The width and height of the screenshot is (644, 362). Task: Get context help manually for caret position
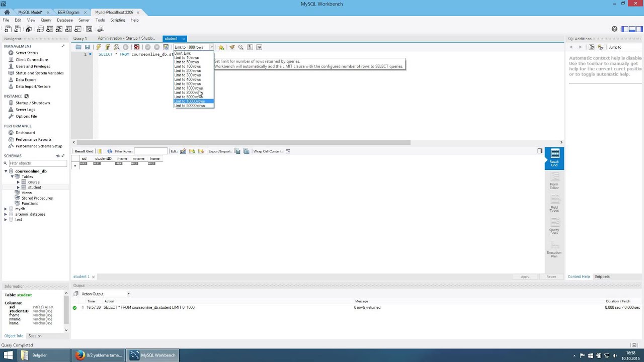(592, 47)
